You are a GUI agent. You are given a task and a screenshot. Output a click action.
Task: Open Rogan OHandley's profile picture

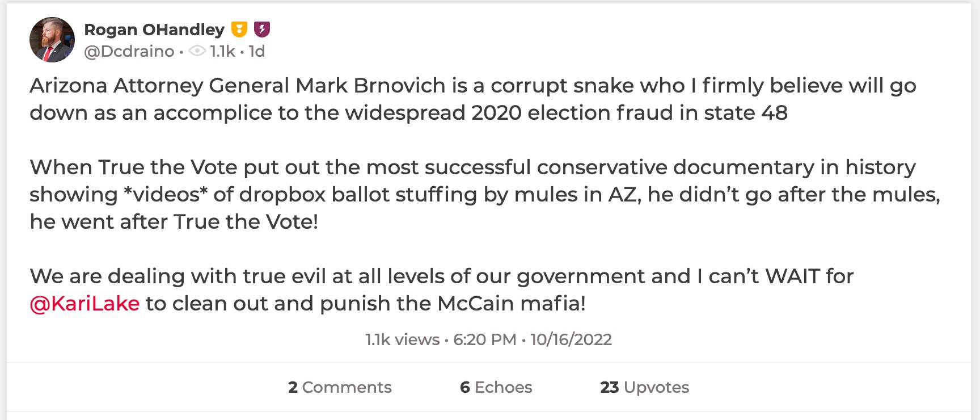52,39
